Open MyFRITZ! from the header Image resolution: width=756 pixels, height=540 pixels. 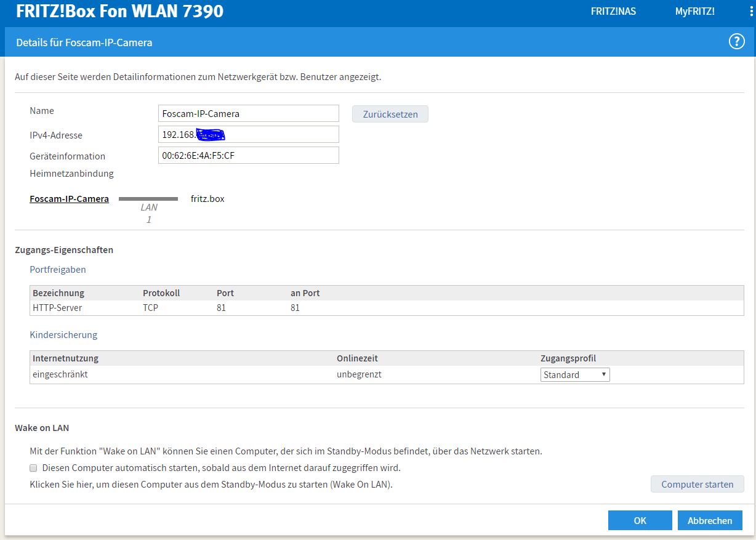(694, 12)
